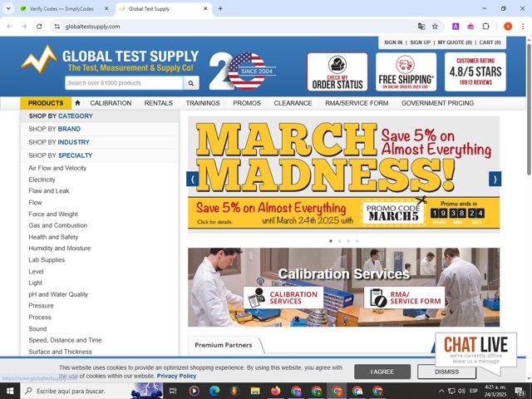Open Air Flow and Velocity category
532x399 pixels.
(57, 168)
